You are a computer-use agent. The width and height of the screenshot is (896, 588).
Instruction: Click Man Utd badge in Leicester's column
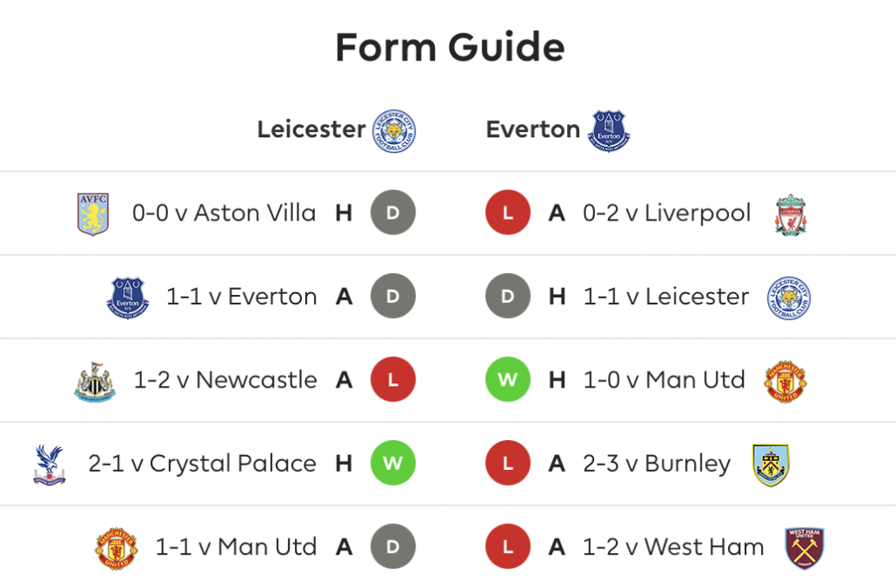click(x=116, y=549)
